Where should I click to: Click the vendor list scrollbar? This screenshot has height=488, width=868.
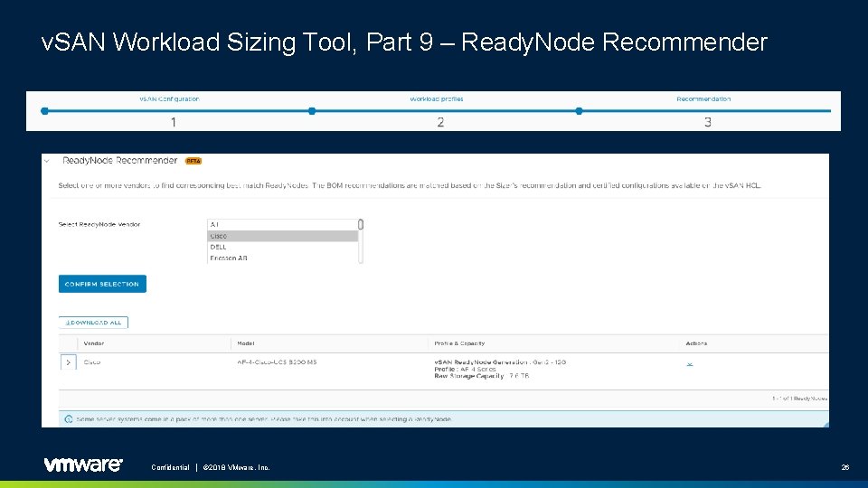[361, 241]
